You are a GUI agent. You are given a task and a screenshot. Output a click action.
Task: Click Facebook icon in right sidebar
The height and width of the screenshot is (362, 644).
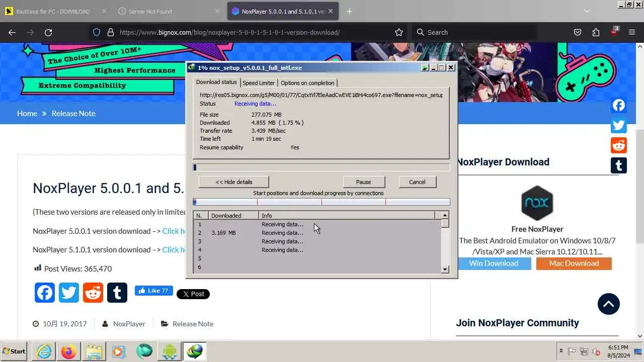(619, 105)
